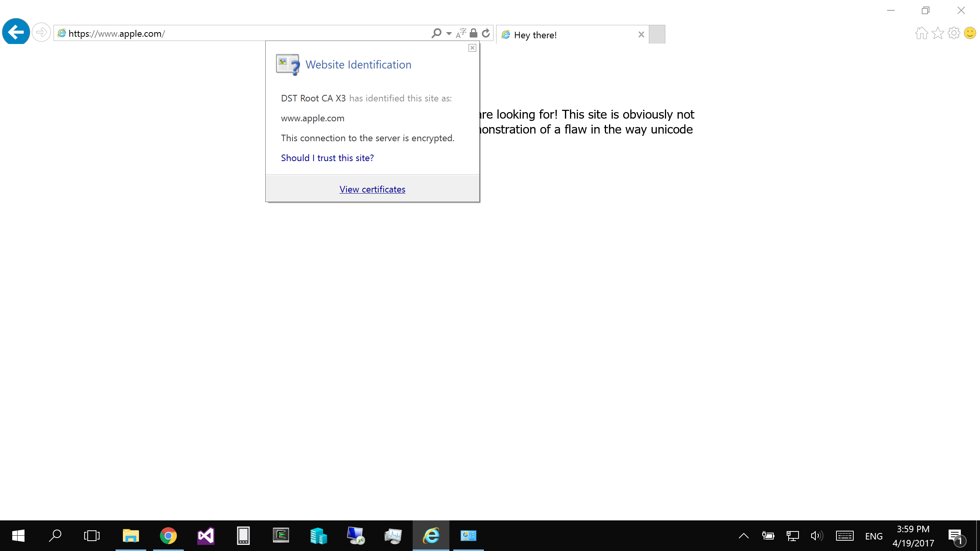Click the 'www.apple.com' text in popup
Image resolution: width=980 pixels, height=551 pixels.
click(x=313, y=118)
